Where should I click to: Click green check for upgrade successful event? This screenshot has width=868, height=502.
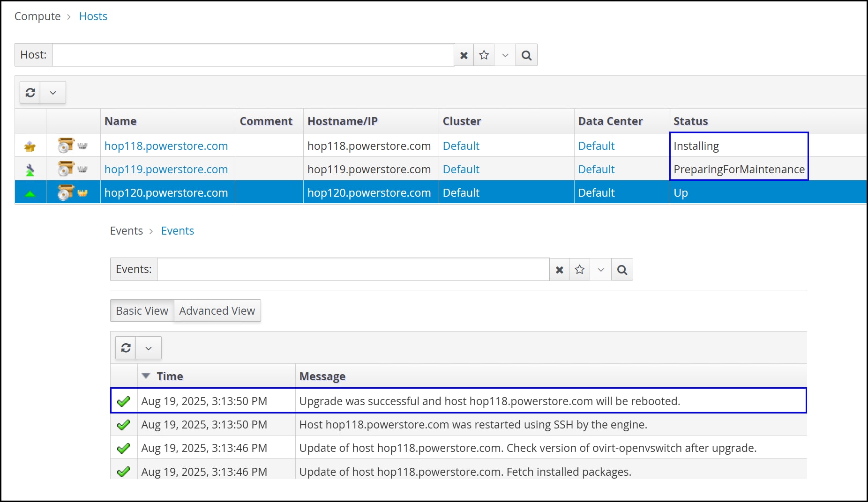tap(123, 401)
